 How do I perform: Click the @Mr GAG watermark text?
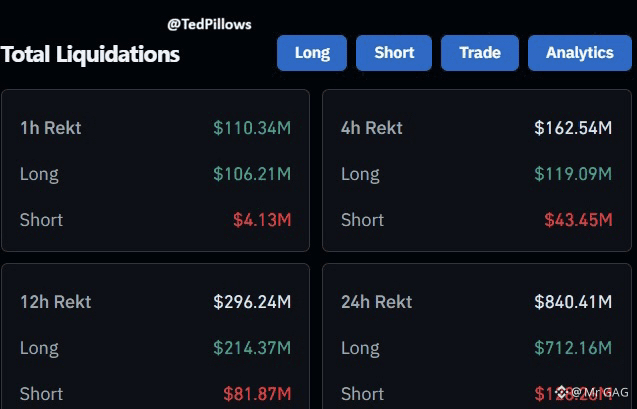tap(600, 393)
